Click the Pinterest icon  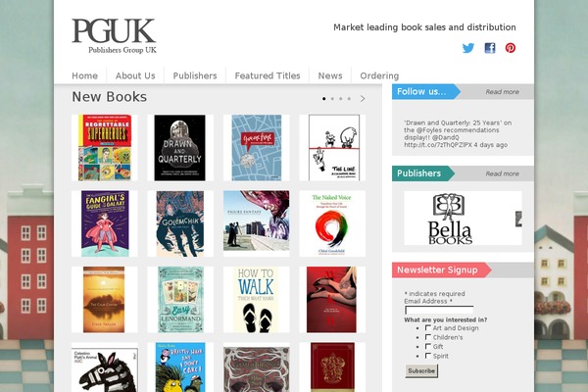[x=510, y=48]
